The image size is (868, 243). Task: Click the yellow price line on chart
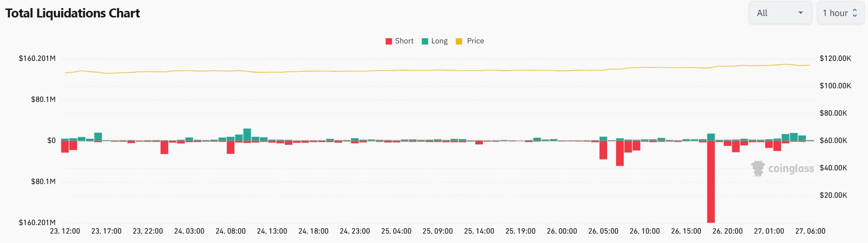tap(425, 70)
